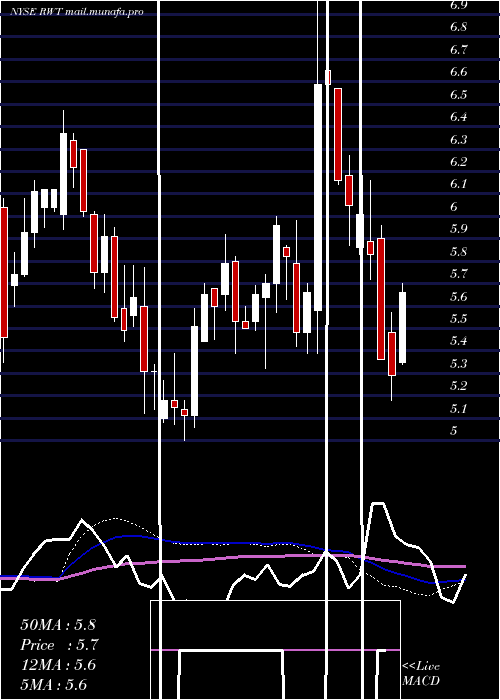Select the 5.2 price axis label
500x700 pixels.
[459, 386]
